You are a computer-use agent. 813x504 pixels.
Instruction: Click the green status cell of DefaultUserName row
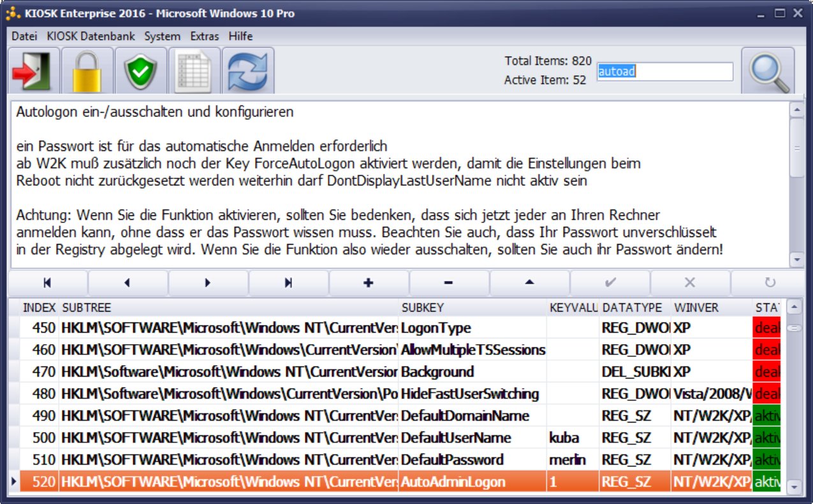pos(766,438)
